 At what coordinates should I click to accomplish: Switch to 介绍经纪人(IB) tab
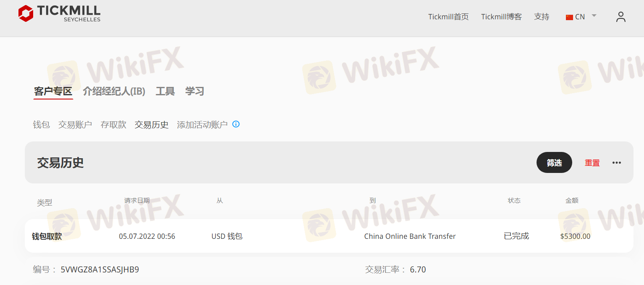point(114,91)
